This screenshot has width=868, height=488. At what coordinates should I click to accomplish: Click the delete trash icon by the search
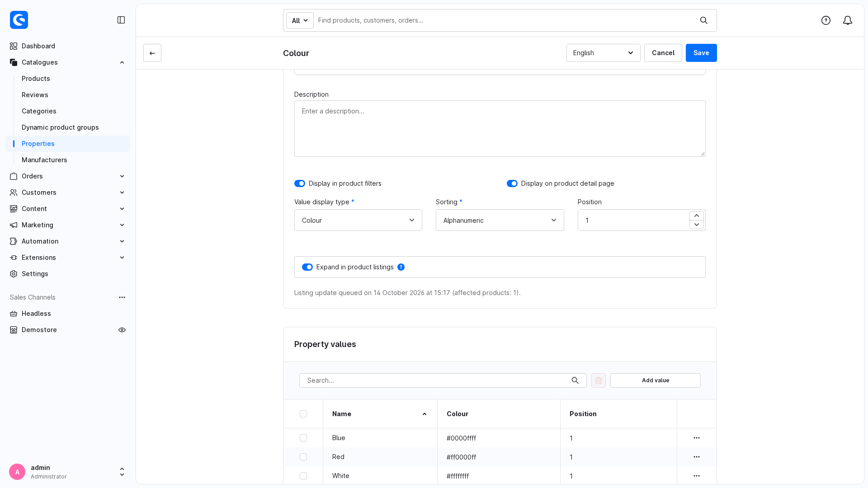(599, 380)
